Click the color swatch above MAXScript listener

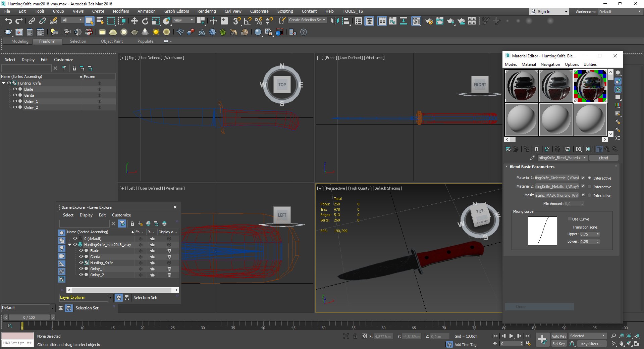tap(18, 336)
